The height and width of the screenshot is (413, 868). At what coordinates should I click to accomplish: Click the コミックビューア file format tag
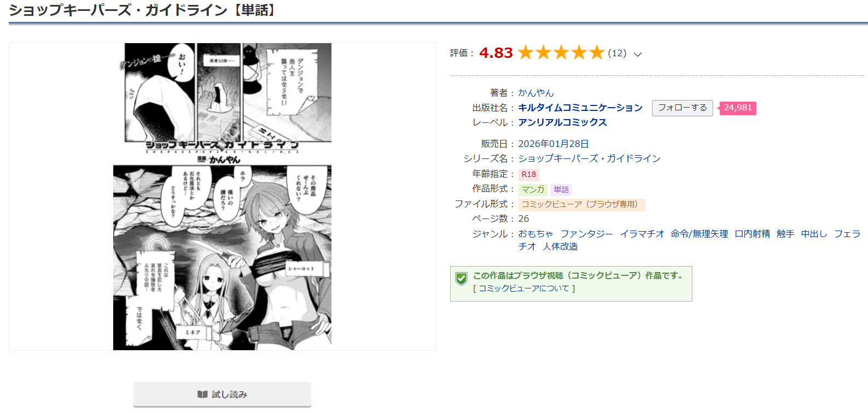tap(581, 204)
